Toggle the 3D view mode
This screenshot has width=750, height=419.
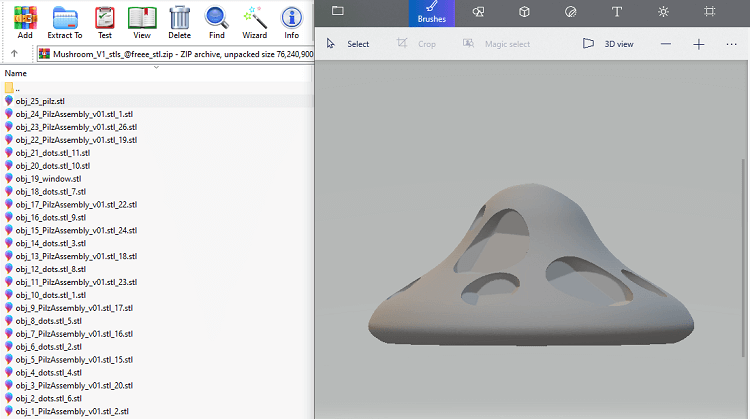click(608, 44)
